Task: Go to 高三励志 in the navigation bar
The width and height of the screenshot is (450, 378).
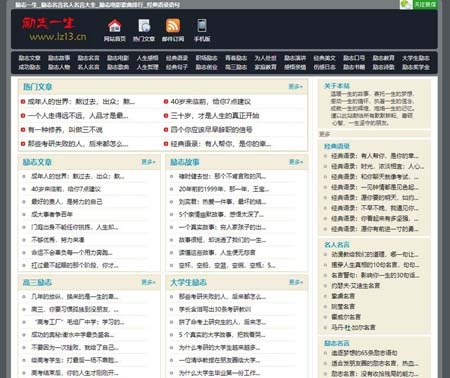Action: 236,67
